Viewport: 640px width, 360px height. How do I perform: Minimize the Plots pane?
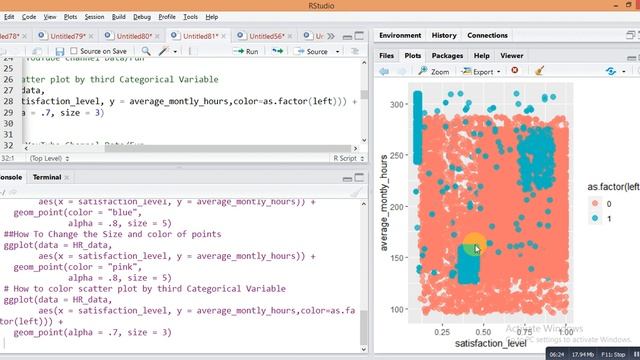[x=631, y=58]
